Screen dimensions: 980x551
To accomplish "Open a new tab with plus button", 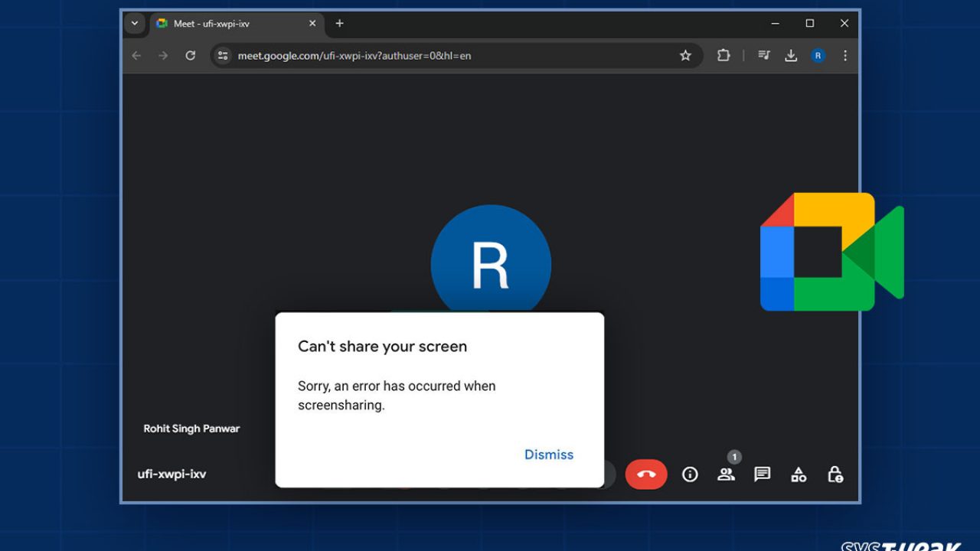I will pyautogui.click(x=339, y=24).
